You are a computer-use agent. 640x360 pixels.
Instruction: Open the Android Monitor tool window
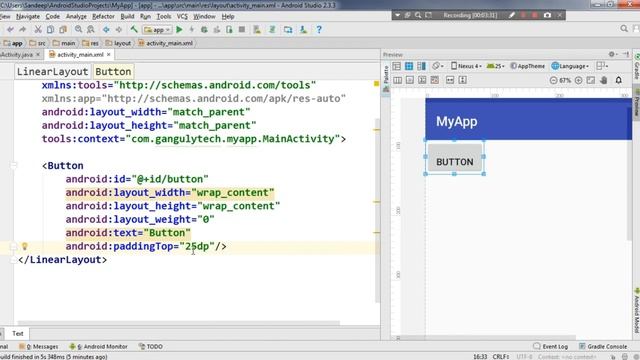point(98,347)
